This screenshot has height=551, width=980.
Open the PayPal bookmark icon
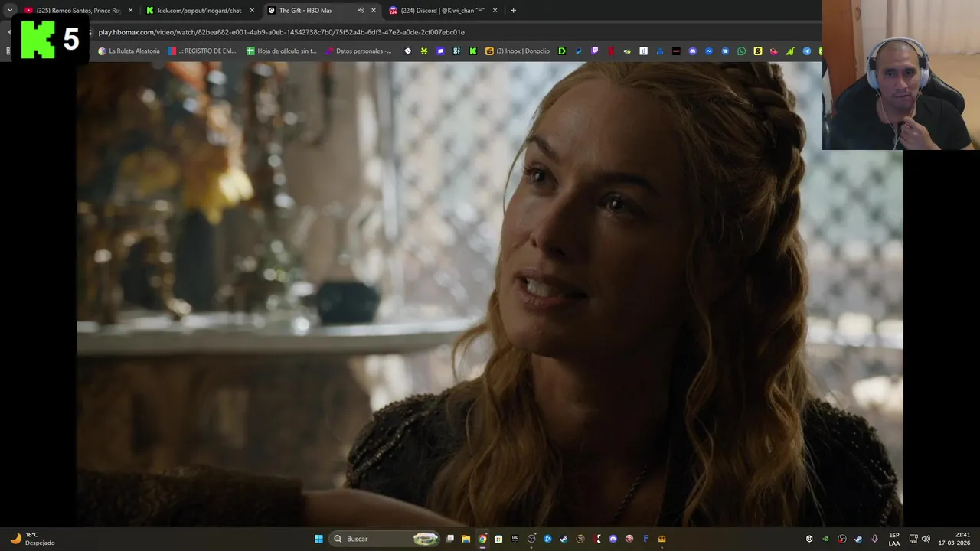(579, 51)
